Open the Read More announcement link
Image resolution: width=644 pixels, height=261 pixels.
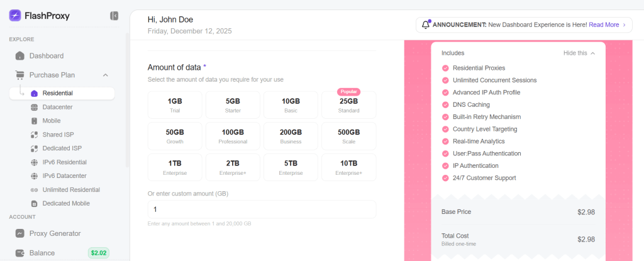(x=604, y=25)
